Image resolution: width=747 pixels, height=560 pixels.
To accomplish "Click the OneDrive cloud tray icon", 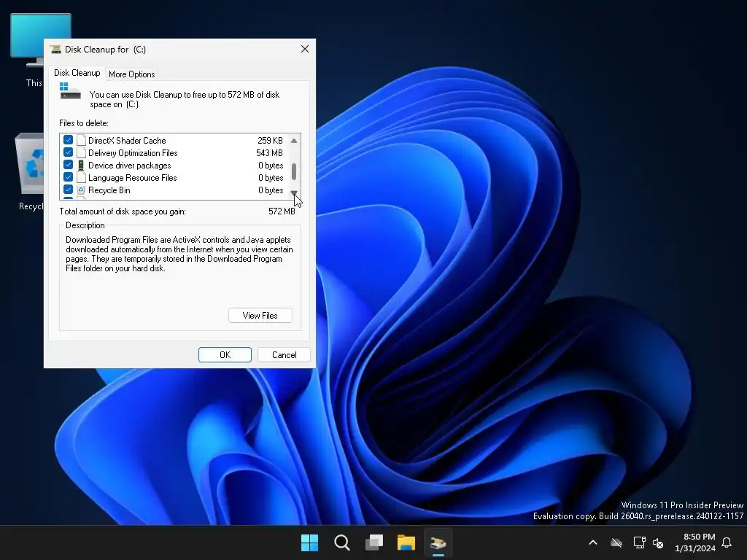I will pos(616,542).
